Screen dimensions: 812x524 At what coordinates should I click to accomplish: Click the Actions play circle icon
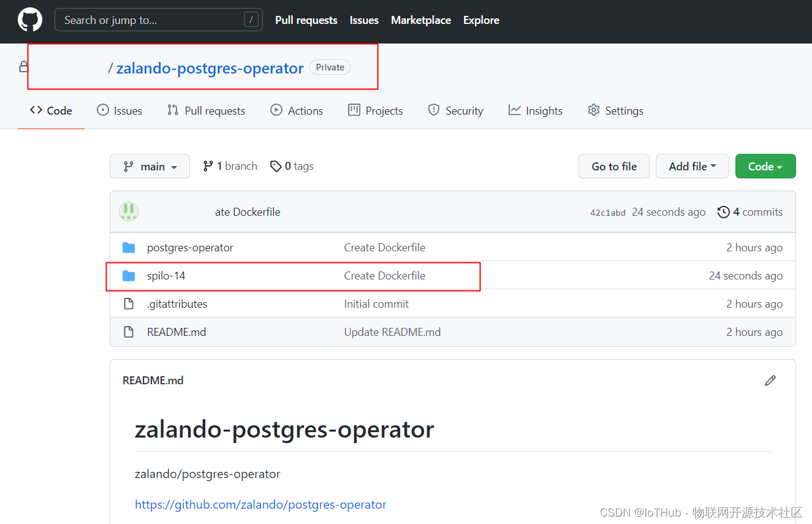tap(276, 110)
